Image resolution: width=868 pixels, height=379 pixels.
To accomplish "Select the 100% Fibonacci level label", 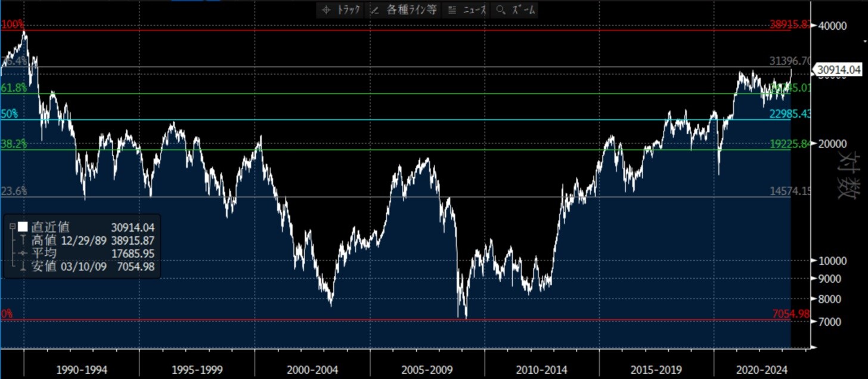I will coord(13,24).
